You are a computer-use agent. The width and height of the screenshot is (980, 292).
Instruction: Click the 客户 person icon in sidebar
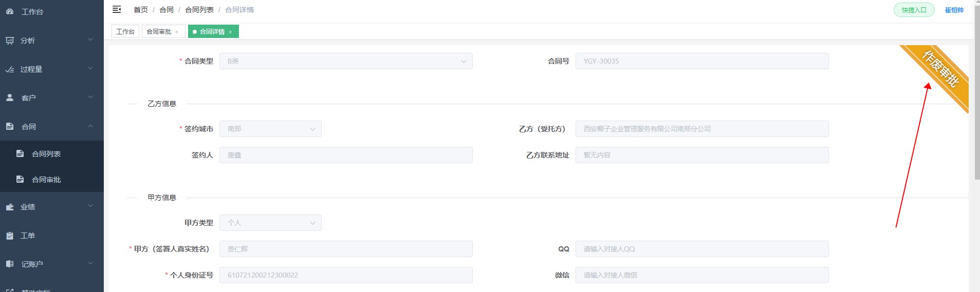click(10, 98)
